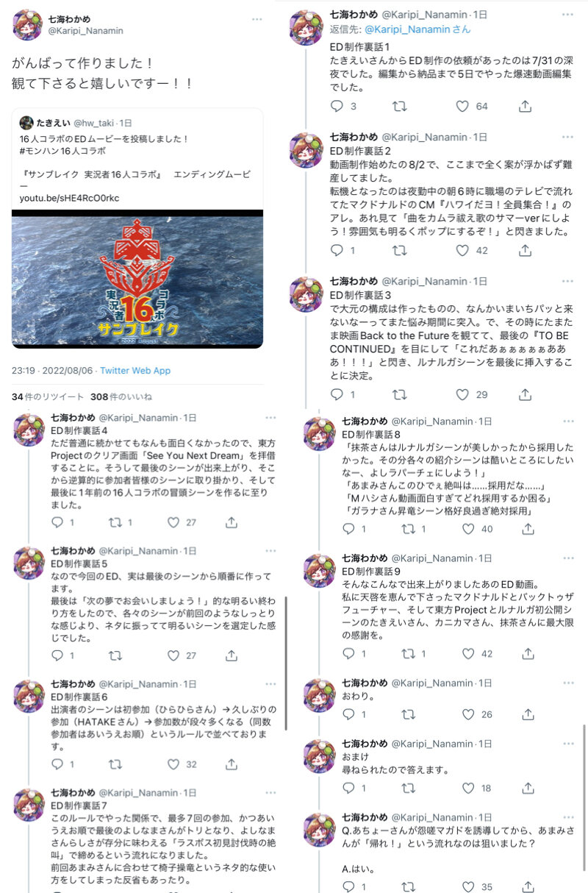This screenshot has height=893, width=588.
Task: Reply to the ED制作裏話1 tweet
Action: click(337, 106)
